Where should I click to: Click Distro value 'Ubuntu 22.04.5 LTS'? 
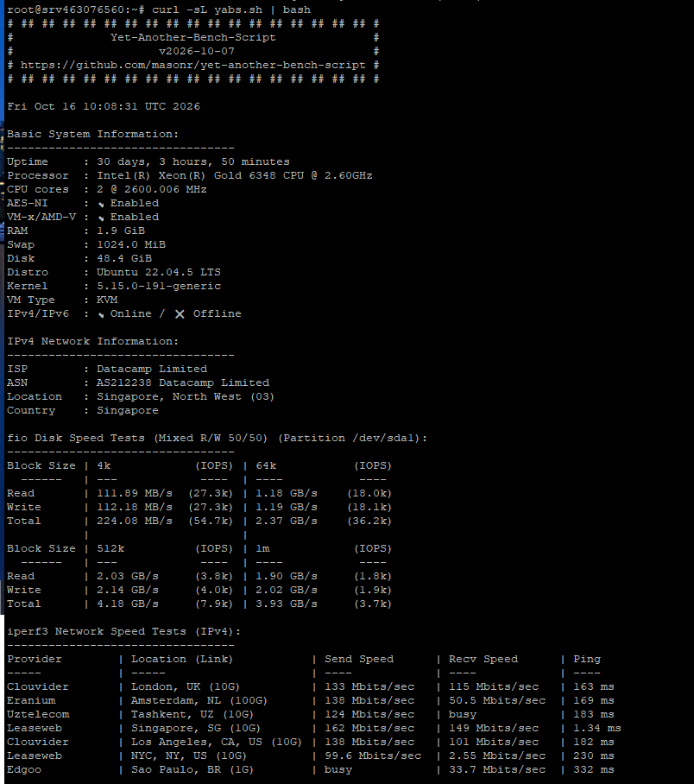pyautogui.click(x=159, y=272)
